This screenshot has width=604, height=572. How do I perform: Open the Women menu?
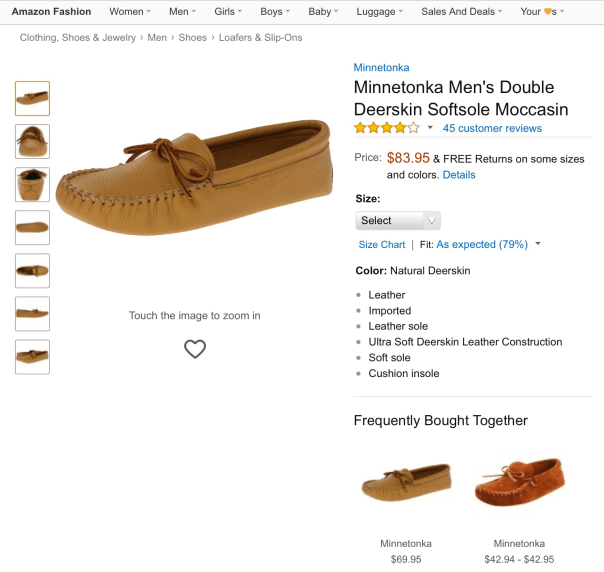pyautogui.click(x=129, y=12)
